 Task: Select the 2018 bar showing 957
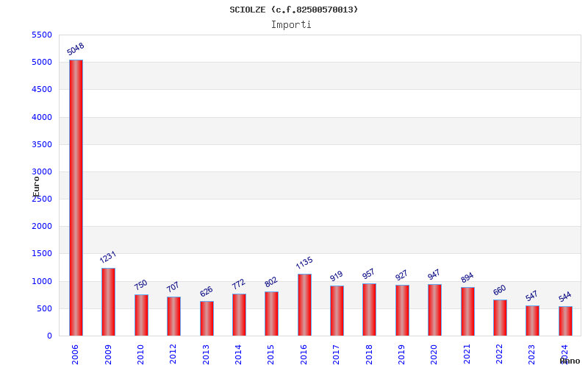point(369,310)
